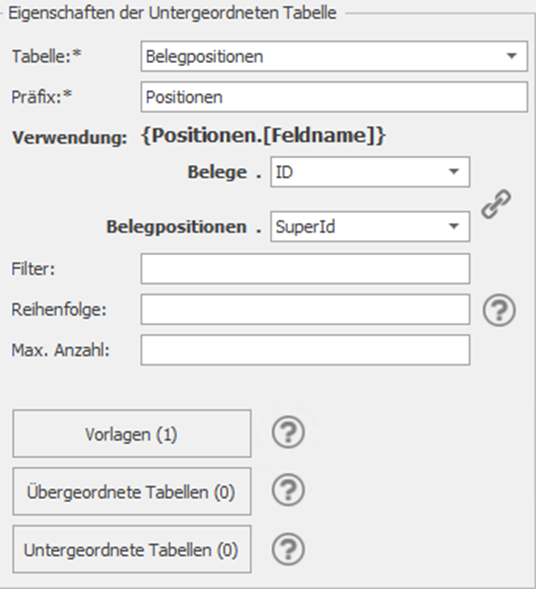536x589 pixels.
Task: Click the Eigenschaften der Untergeordneten Tabelle heading
Action: click(x=172, y=13)
